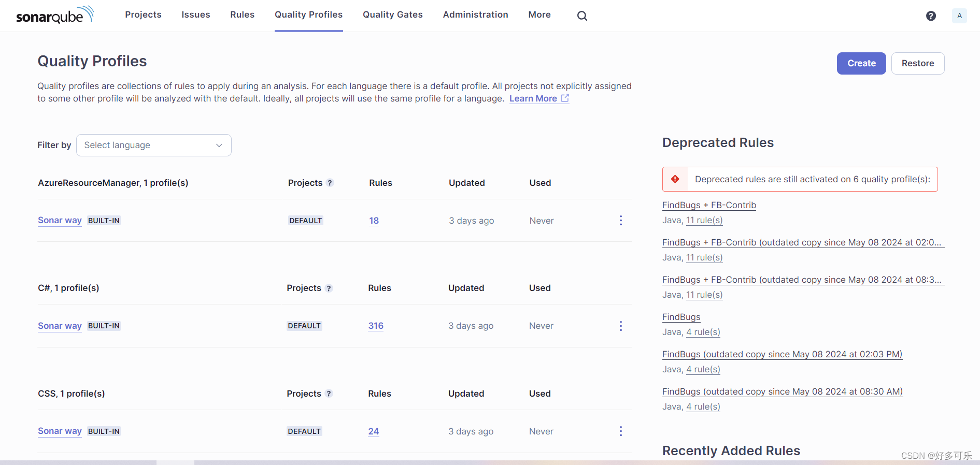This screenshot has height=465, width=980.
Task: Click 'AzureResourceManager, 1 profile(s)' heading
Action: [113, 183]
